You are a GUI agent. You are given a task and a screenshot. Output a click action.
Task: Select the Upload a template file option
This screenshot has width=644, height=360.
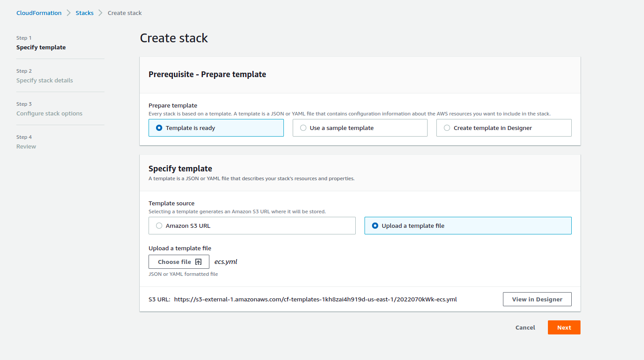(375, 225)
